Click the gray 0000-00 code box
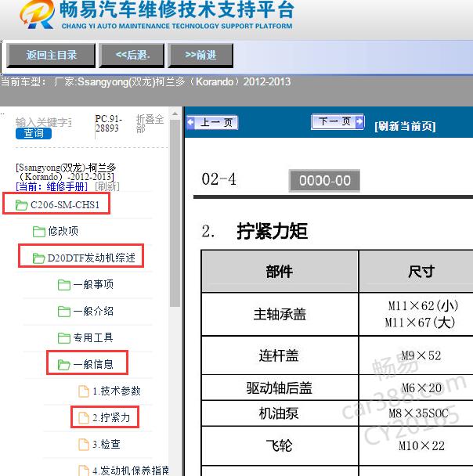 [324, 181]
